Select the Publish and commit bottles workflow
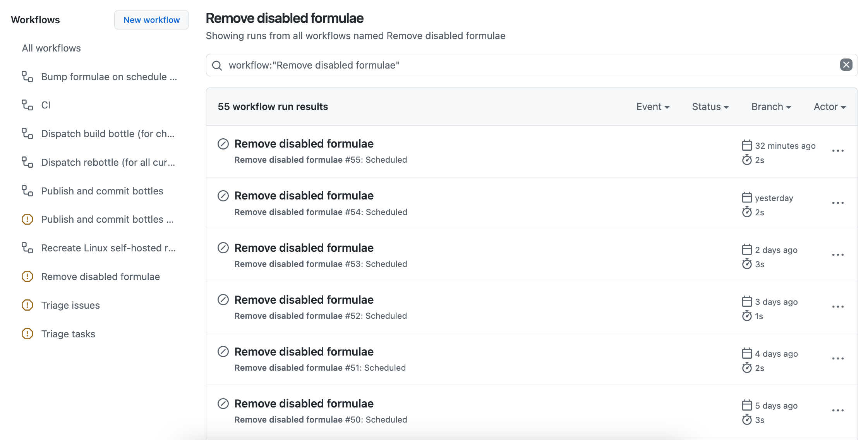 (x=102, y=191)
